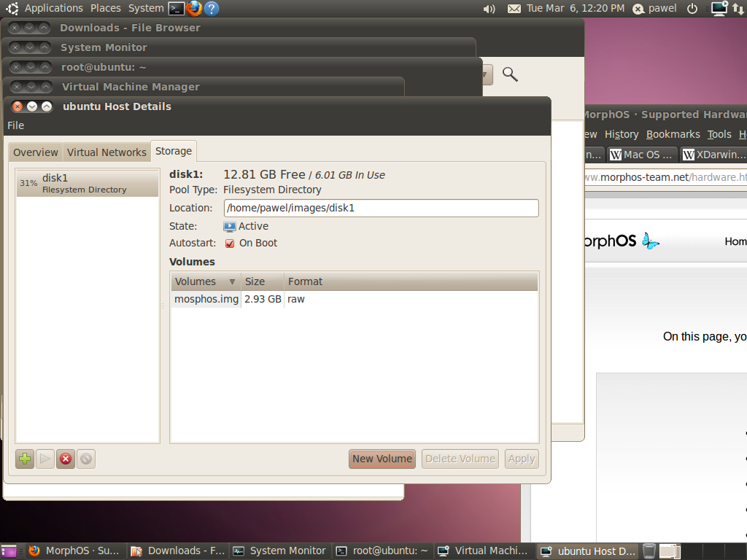Click the volume speaker icon

[489, 9]
